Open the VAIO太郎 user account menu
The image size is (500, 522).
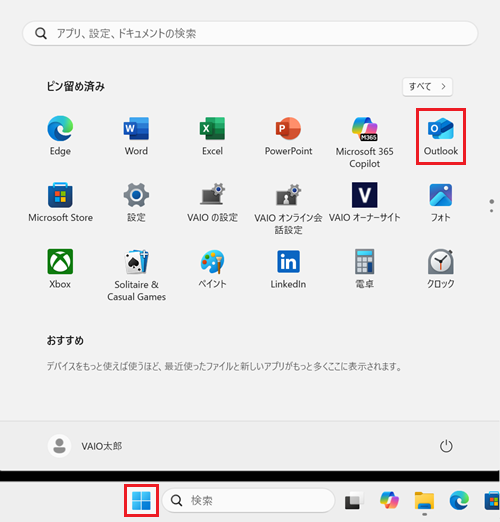coord(85,446)
